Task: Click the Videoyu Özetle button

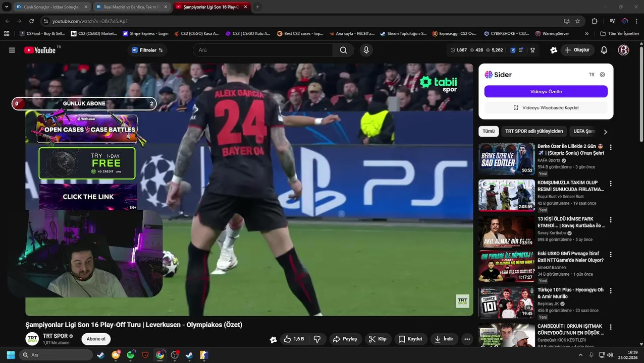Action: [546, 91]
